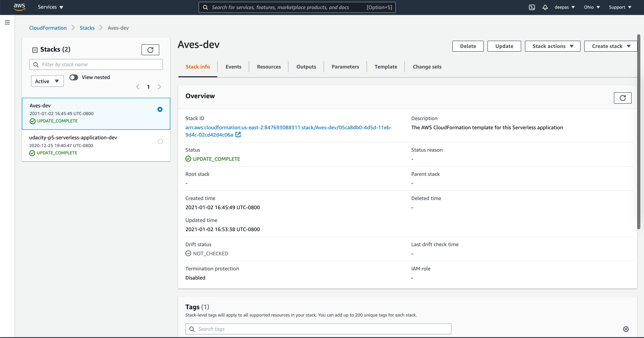This screenshot has height=338, width=644.
Task: Select the Aves-dev name in stack list
Action: click(x=40, y=105)
